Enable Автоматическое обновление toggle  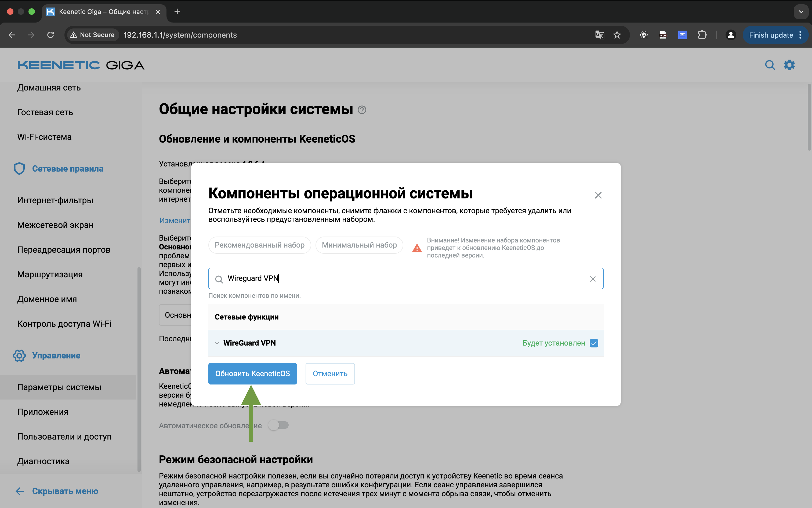[x=279, y=425]
